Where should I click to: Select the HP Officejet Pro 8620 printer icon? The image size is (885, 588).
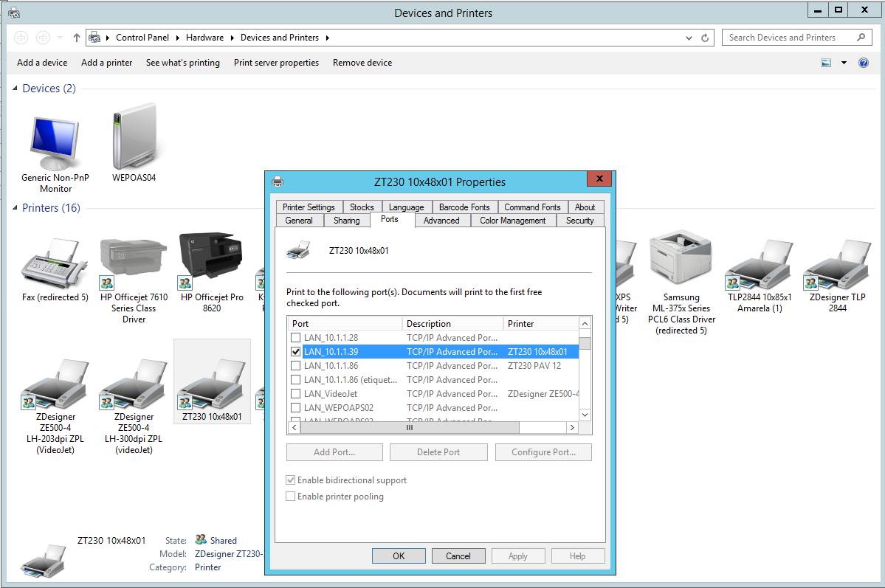[211, 260]
